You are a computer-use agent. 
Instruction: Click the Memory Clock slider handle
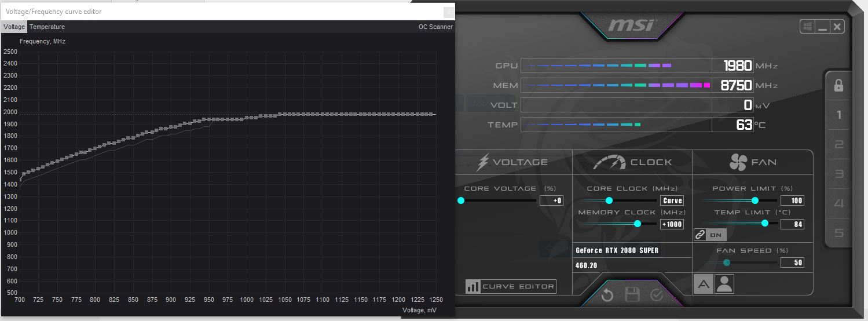pyautogui.click(x=638, y=224)
